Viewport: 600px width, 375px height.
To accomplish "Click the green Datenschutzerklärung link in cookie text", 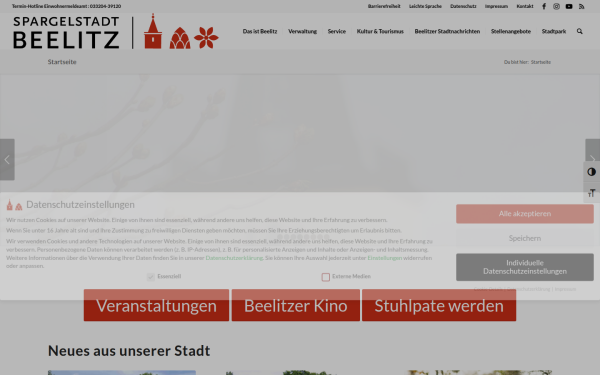I will tap(234, 258).
